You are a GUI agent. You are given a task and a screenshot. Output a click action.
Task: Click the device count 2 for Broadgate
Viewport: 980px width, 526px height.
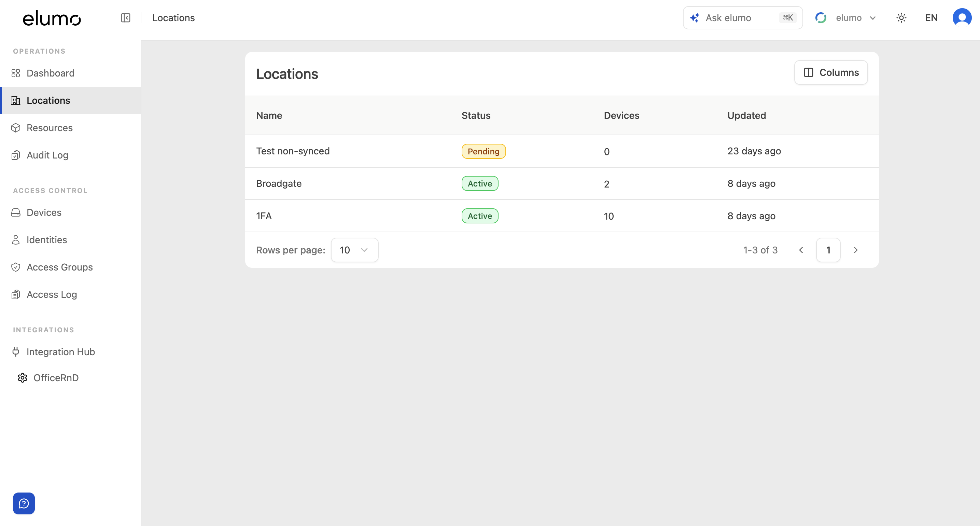click(606, 184)
